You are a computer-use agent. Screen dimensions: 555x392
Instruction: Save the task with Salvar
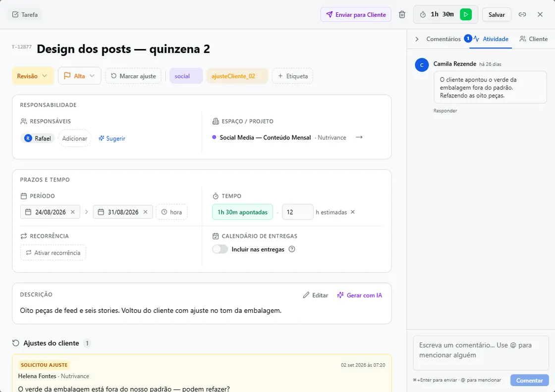[497, 14]
